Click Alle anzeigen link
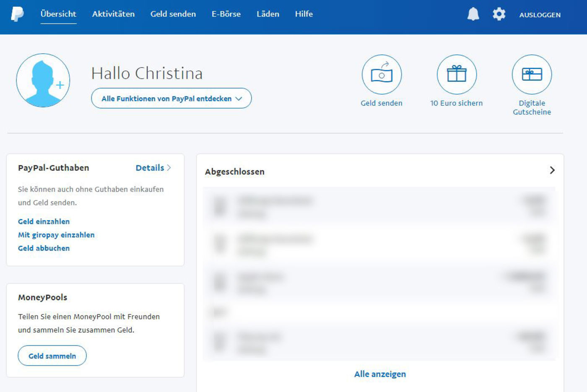Screen dimensions: 587x392 [x=380, y=374]
